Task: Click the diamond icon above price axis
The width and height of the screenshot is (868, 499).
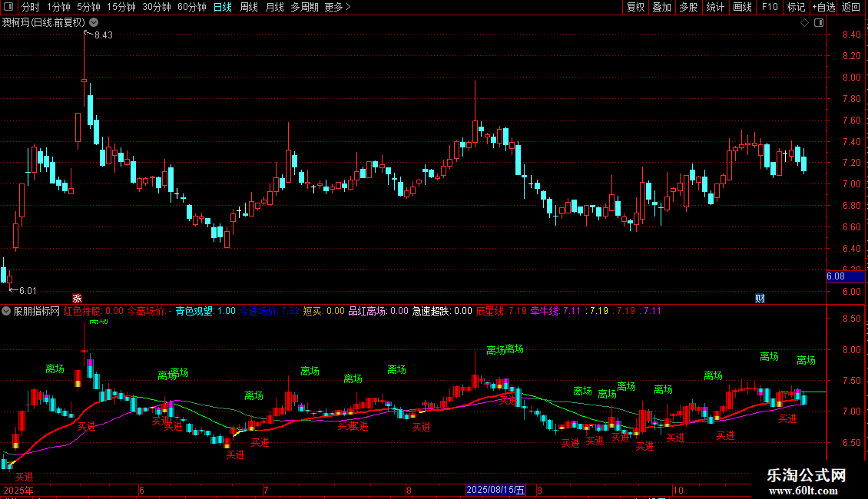Action: click(805, 23)
